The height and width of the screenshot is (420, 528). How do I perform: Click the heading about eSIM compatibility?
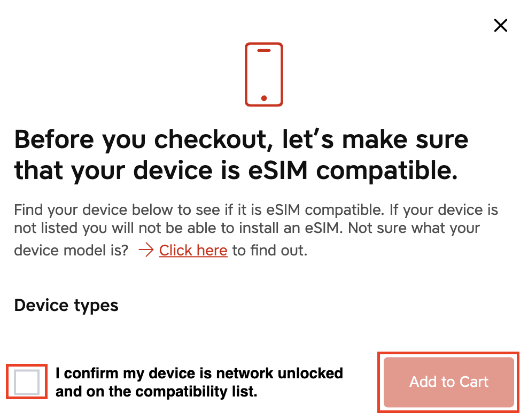point(241,155)
